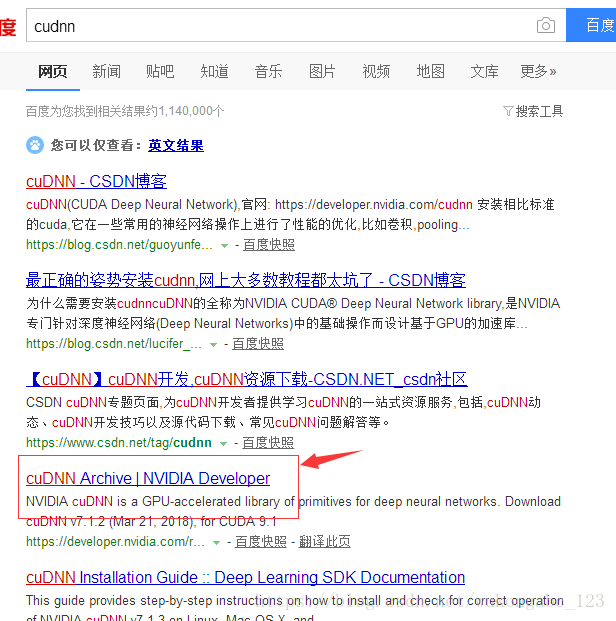Click the https://www.csdn.net/tag/cudnn URL

[x=119, y=443]
